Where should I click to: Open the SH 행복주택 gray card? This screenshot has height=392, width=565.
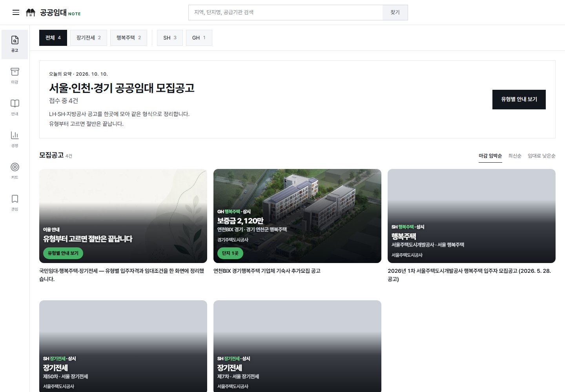tap(472, 216)
